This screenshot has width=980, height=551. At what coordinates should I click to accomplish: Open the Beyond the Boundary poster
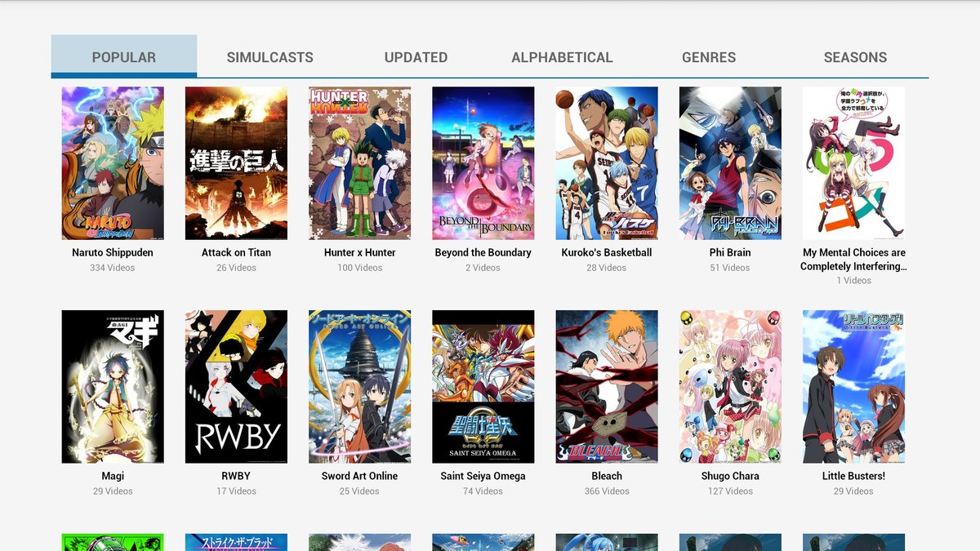(483, 162)
